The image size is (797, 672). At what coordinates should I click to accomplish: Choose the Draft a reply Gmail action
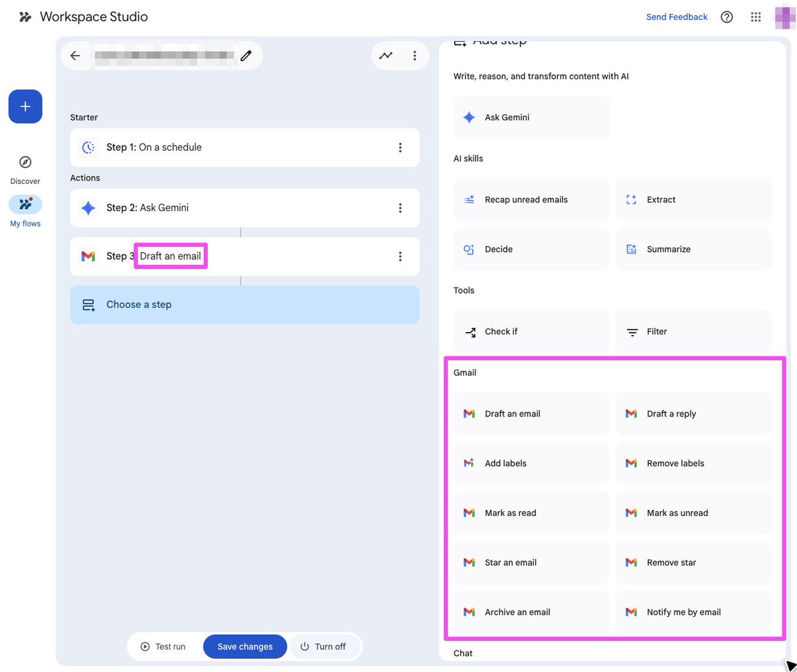(693, 414)
